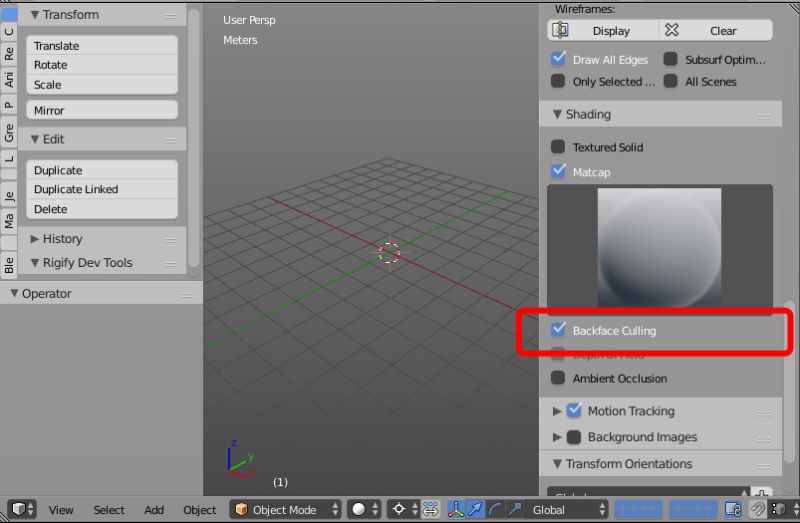Viewport: 800px width, 523px height.
Task: Click the Mirror button
Action: (102, 110)
